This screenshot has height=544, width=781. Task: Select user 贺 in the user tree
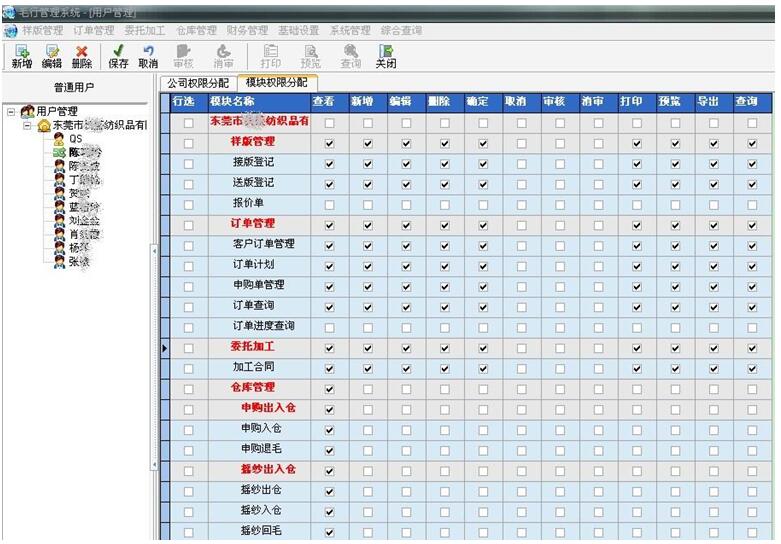(79, 193)
